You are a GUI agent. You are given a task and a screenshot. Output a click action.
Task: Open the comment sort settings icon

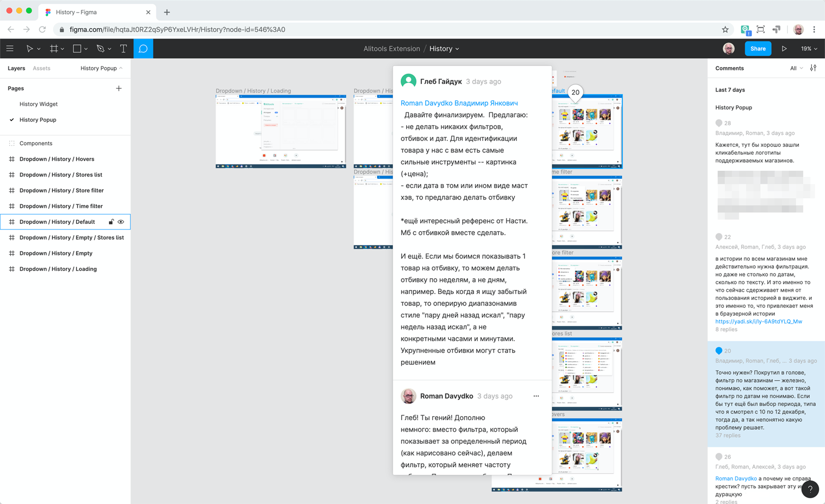813,68
